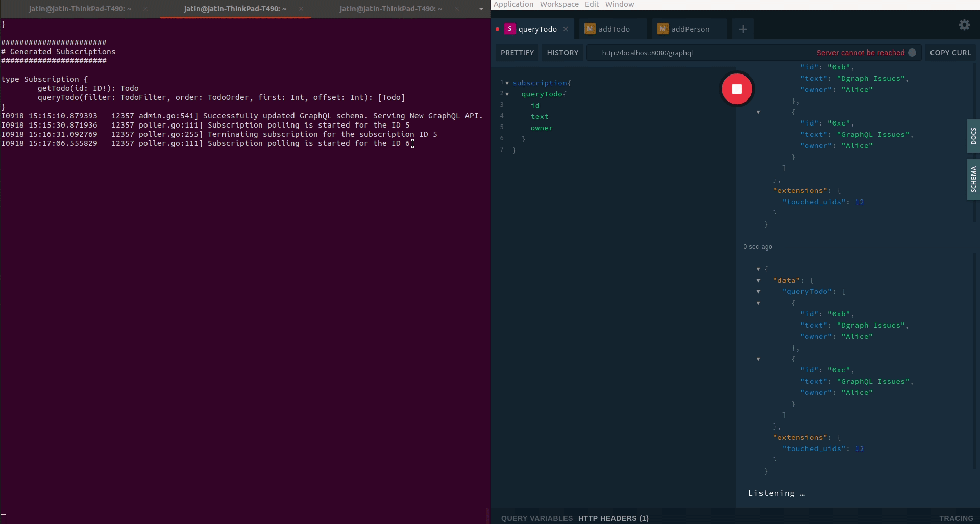Click the server status indicator circle
Viewport: 980px width, 524px height.
[912, 53]
